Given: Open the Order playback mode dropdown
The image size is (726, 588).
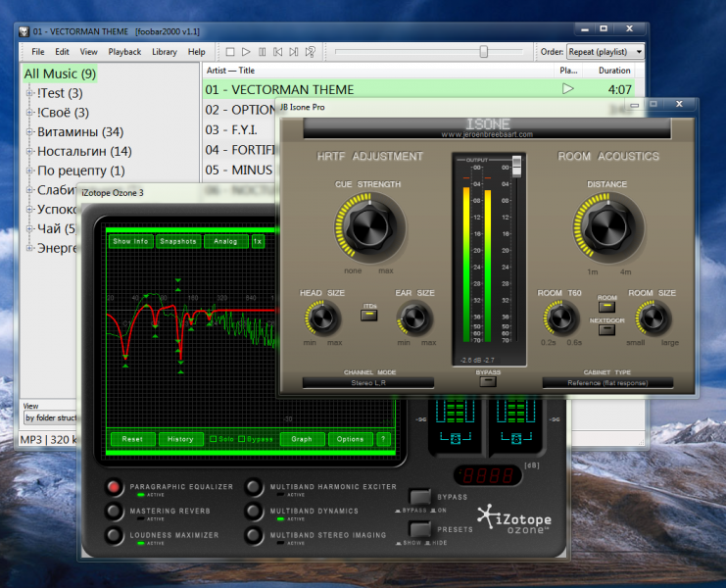Looking at the screenshot, I should pos(605,51).
